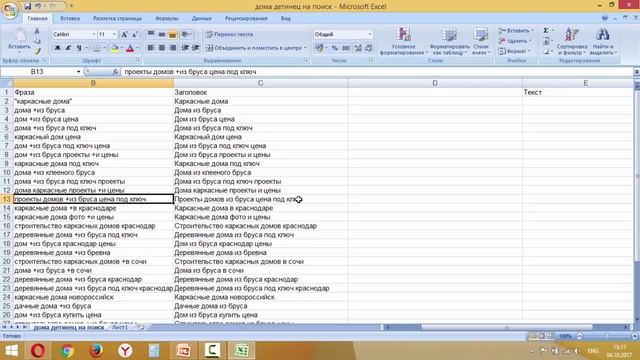Screen dimensions: 640x360
Task: Toggle bold formatting (Ж)
Action: click(58, 48)
